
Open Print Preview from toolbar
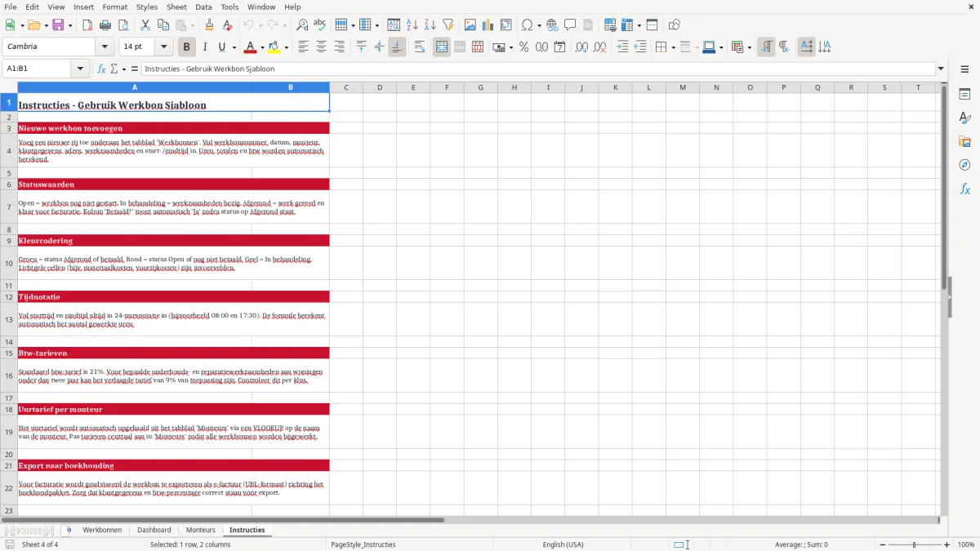click(122, 25)
